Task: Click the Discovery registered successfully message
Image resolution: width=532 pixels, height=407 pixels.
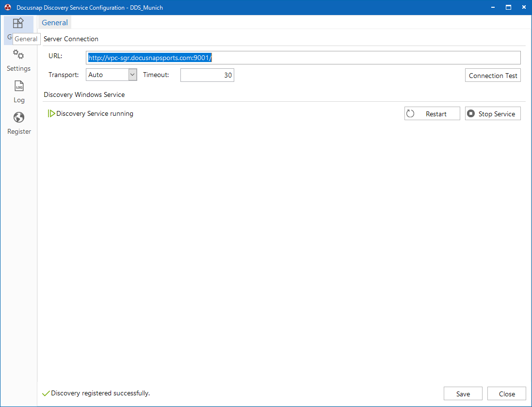Action: [x=100, y=393]
